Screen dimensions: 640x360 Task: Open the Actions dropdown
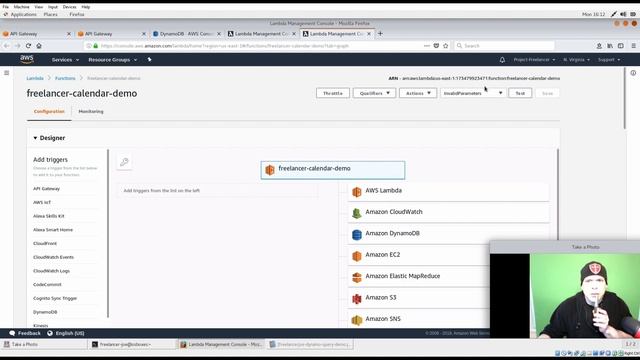tap(418, 93)
